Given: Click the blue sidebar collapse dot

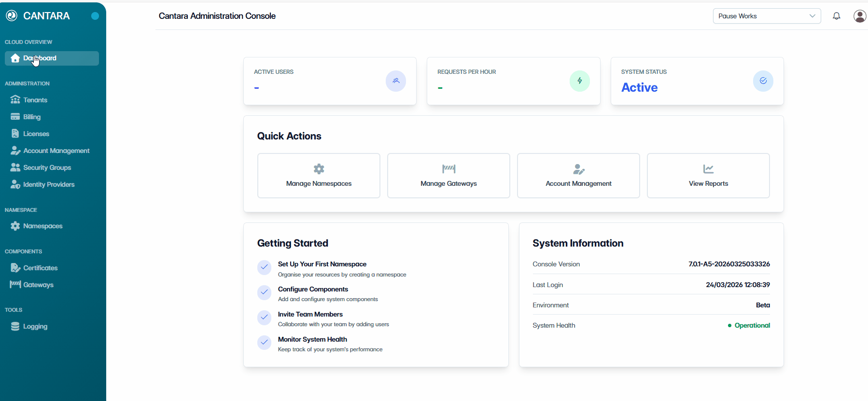Looking at the screenshot, I should tap(95, 16).
